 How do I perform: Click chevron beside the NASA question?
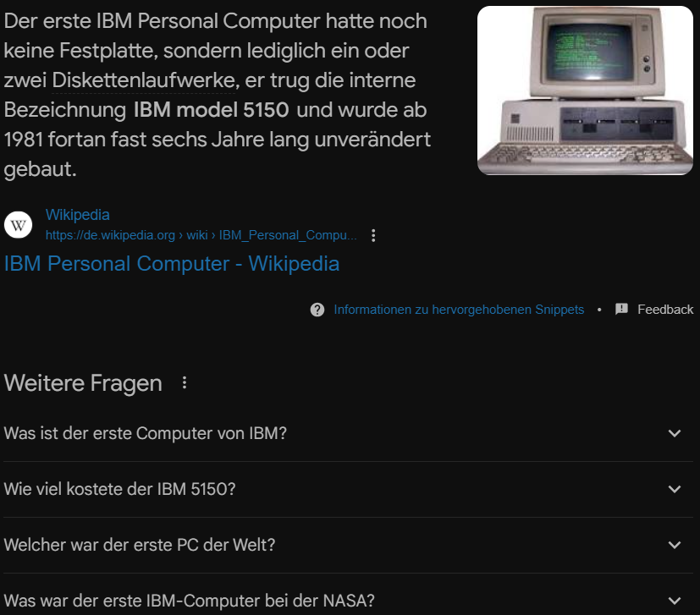(675, 601)
